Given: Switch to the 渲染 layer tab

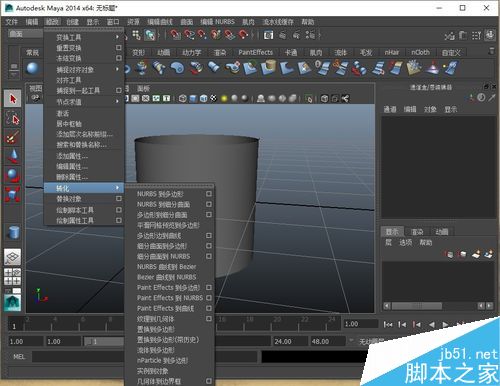Looking at the screenshot, I should [x=417, y=232].
